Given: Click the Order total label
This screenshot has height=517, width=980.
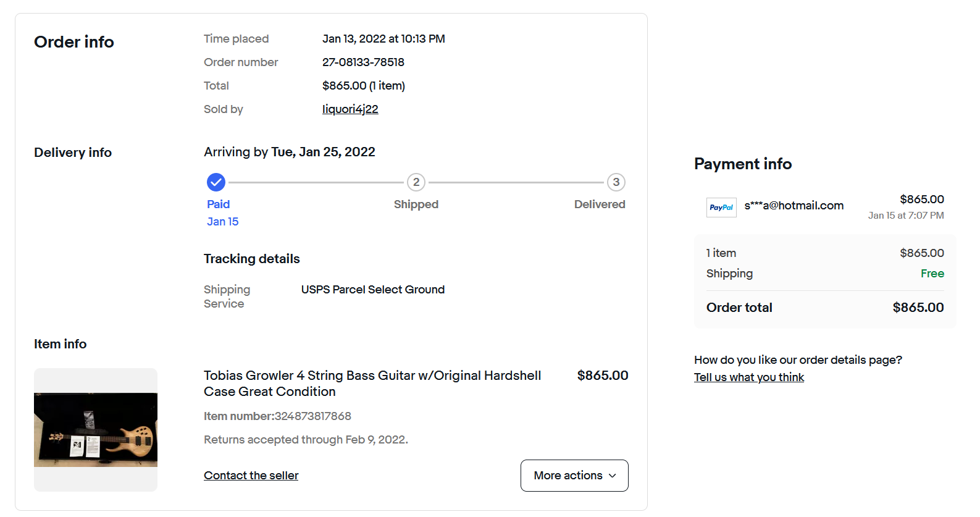Looking at the screenshot, I should click(739, 308).
